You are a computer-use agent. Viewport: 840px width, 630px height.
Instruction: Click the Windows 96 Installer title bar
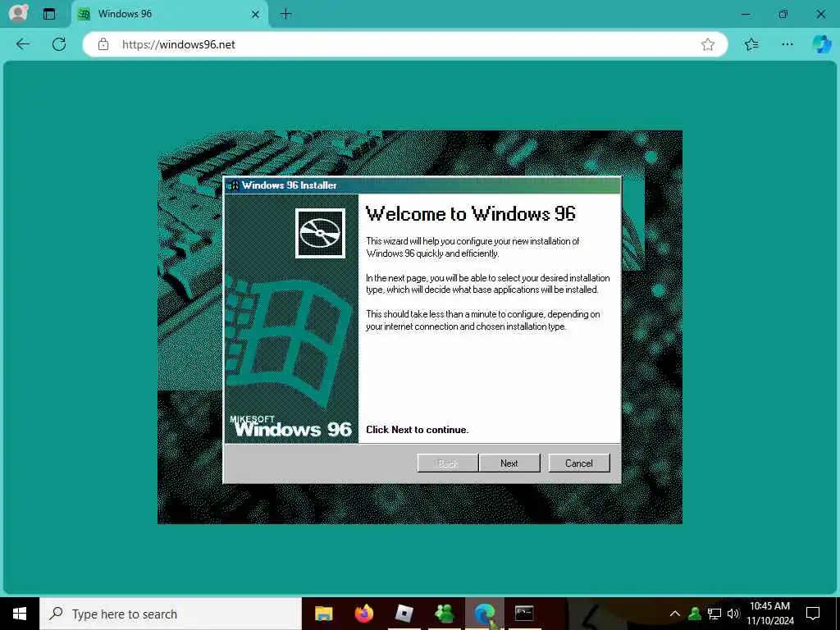tap(422, 185)
